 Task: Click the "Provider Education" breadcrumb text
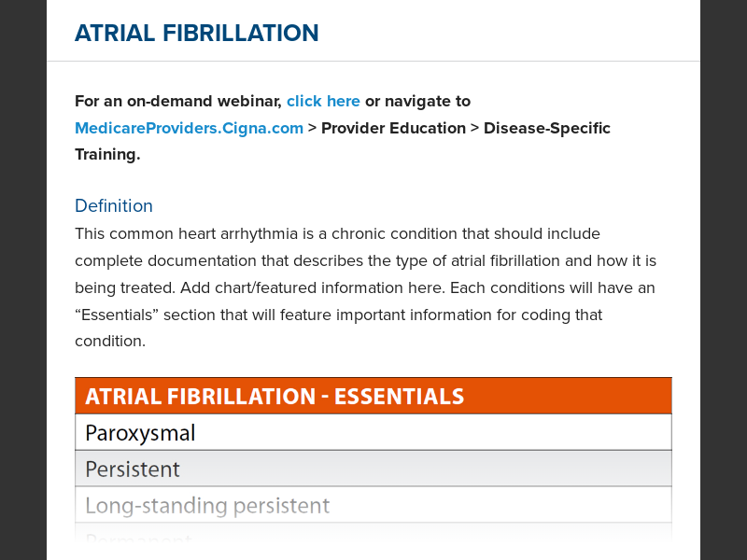pos(393,128)
